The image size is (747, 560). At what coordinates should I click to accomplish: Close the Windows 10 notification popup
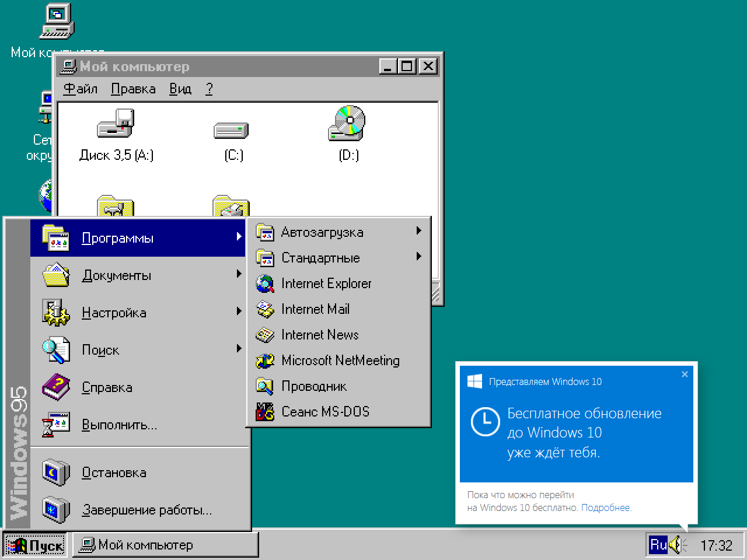pos(685,374)
